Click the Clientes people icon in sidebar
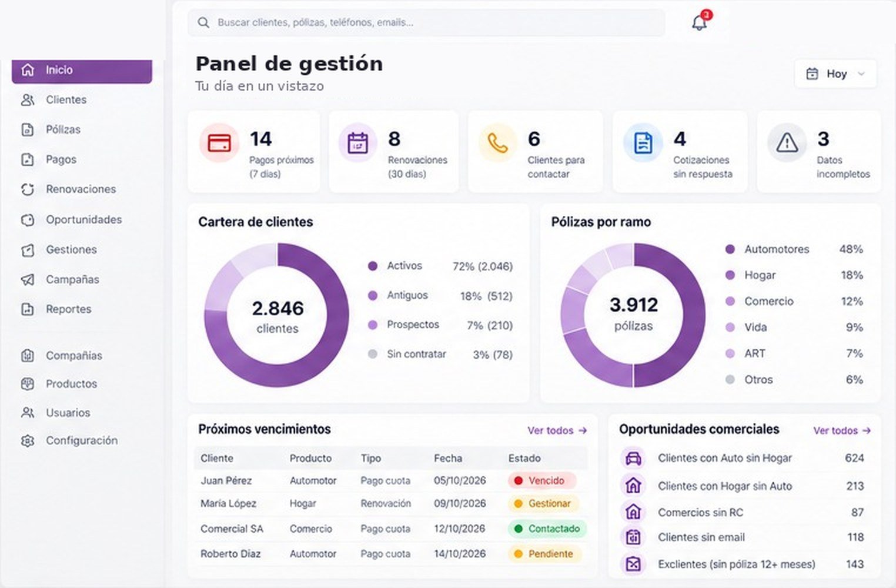 pos(28,100)
